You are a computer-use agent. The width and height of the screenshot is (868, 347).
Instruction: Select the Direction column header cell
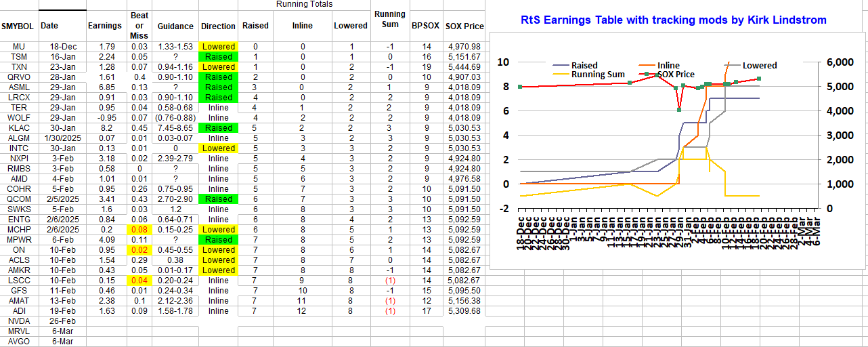(219, 26)
